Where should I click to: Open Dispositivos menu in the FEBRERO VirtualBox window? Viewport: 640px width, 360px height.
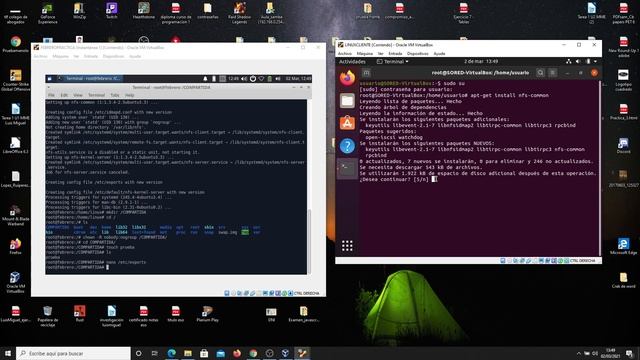click(x=113, y=56)
